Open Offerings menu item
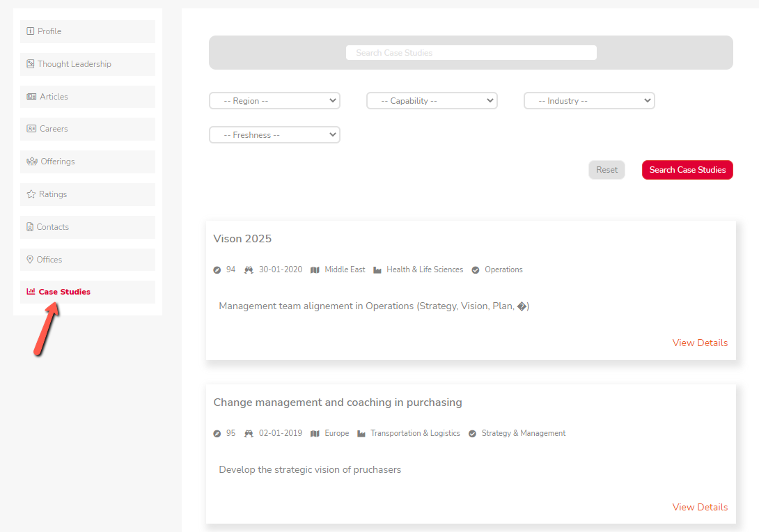The height and width of the screenshot is (532, 759). (88, 162)
